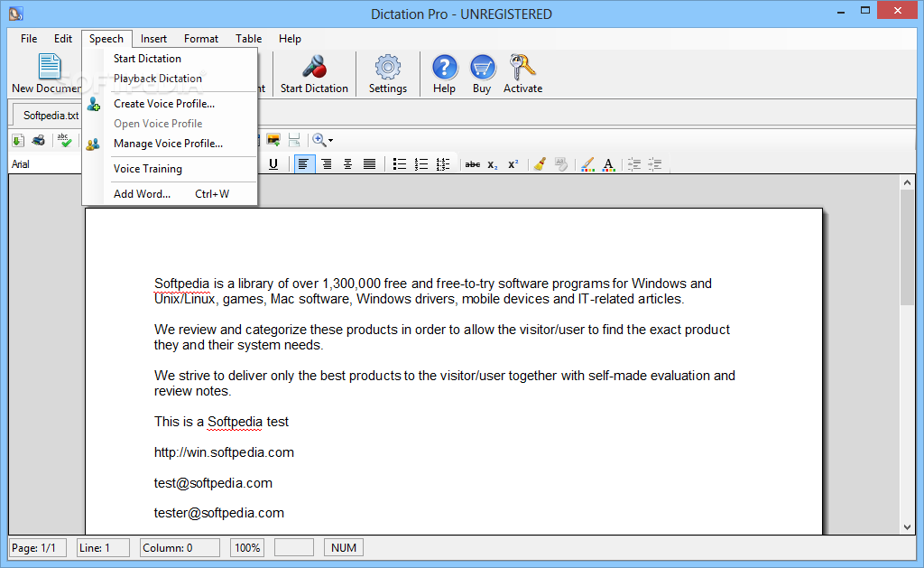924x568 pixels.
Task: Click tester@softpedia.com line in document
Action: click(x=219, y=513)
